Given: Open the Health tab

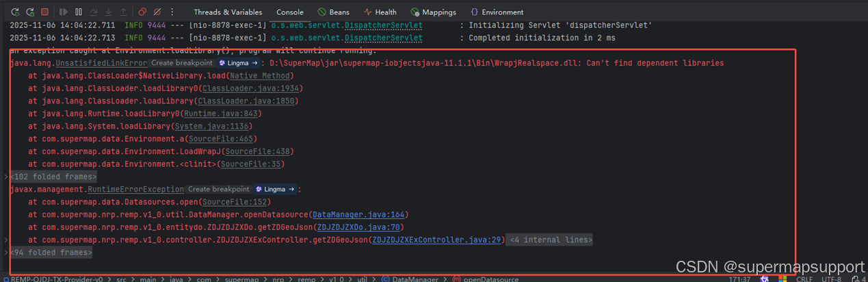Looking at the screenshot, I should click(380, 12).
